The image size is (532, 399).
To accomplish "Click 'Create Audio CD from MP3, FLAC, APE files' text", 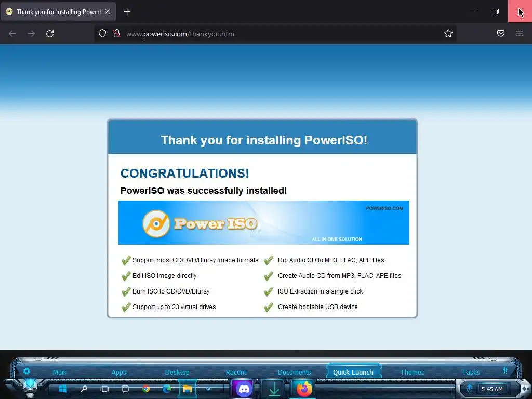I will pyautogui.click(x=339, y=275).
